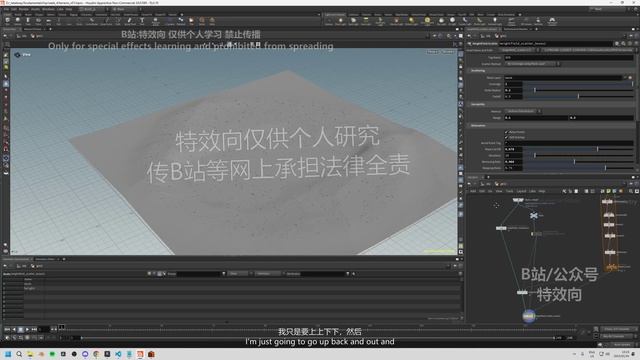Screen dimensions: 640x360
Task: Adjust the Coverage slider in Scattering section
Action: (x=578, y=84)
